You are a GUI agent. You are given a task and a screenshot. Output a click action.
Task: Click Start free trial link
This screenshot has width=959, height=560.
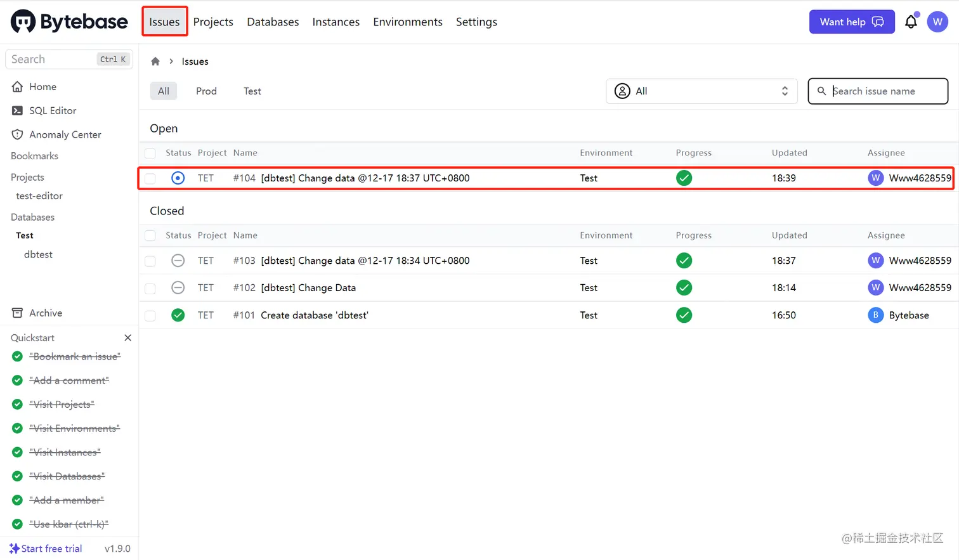[x=51, y=549]
